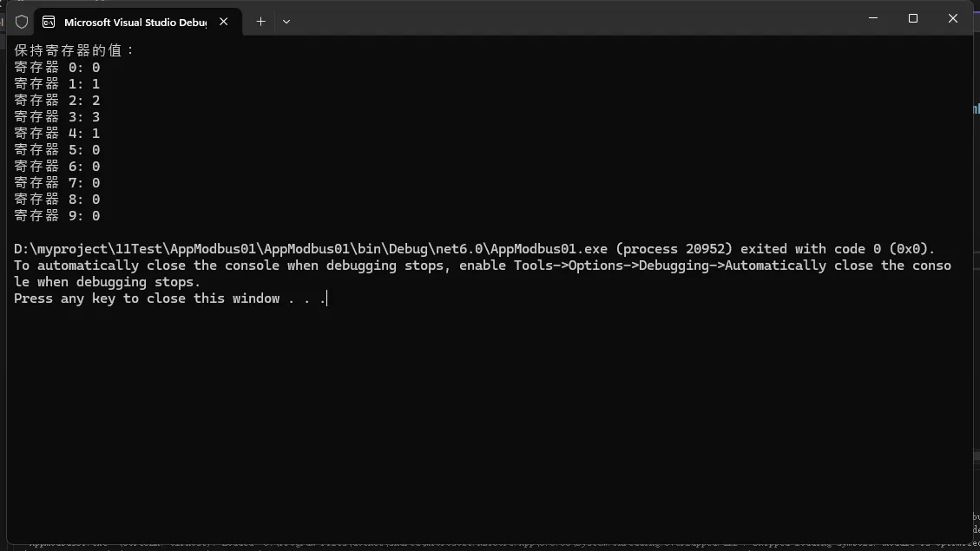This screenshot has height=551, width=980.
Task: Expand the new tab profile dropdown
Action: click(286, 22)
